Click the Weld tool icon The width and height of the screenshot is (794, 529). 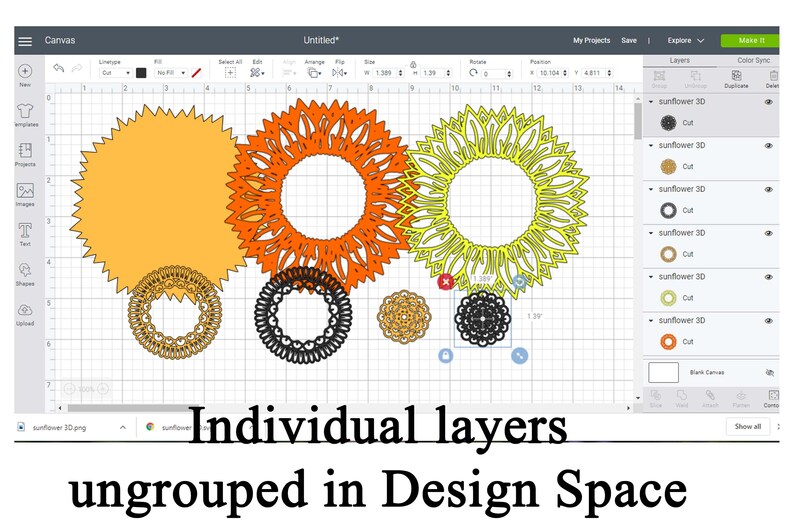pos(682,395)
